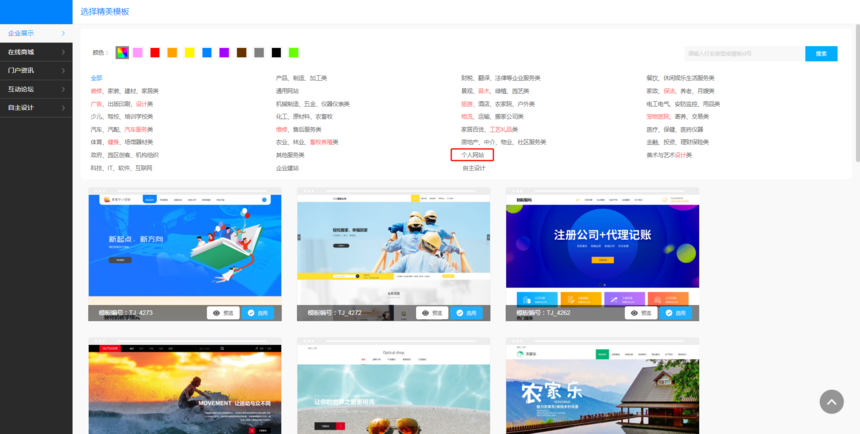Expand the 企业展示 sidebar item
This screenshot has height=434, width=860.
point(35,33)
